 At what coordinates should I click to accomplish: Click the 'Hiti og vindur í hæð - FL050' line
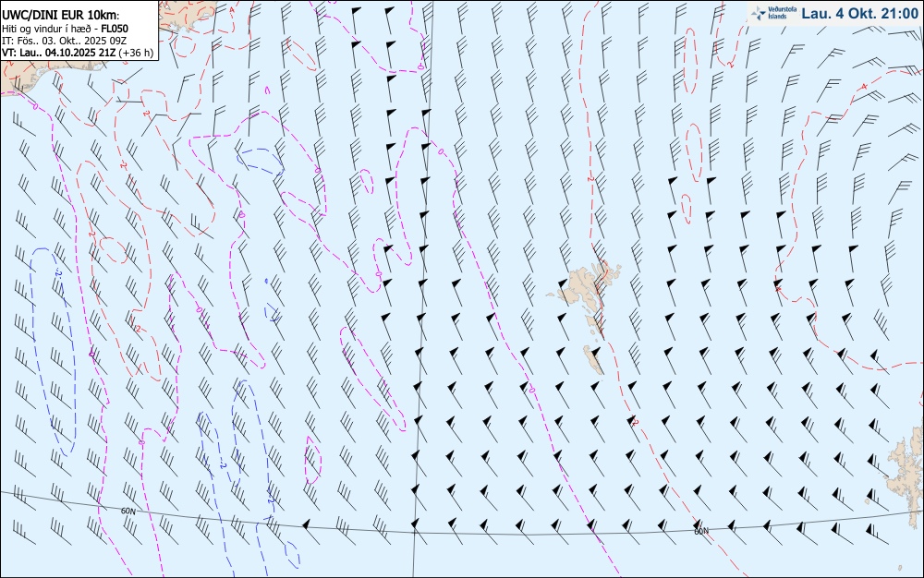(65, 29)
